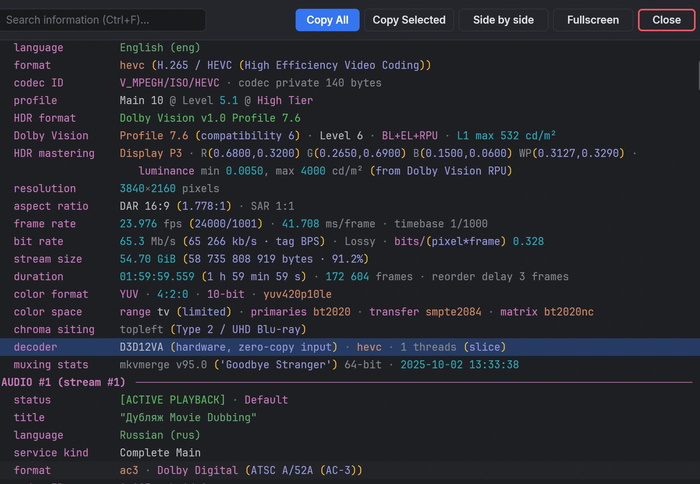Focus the Search information field

pos(103,20)
